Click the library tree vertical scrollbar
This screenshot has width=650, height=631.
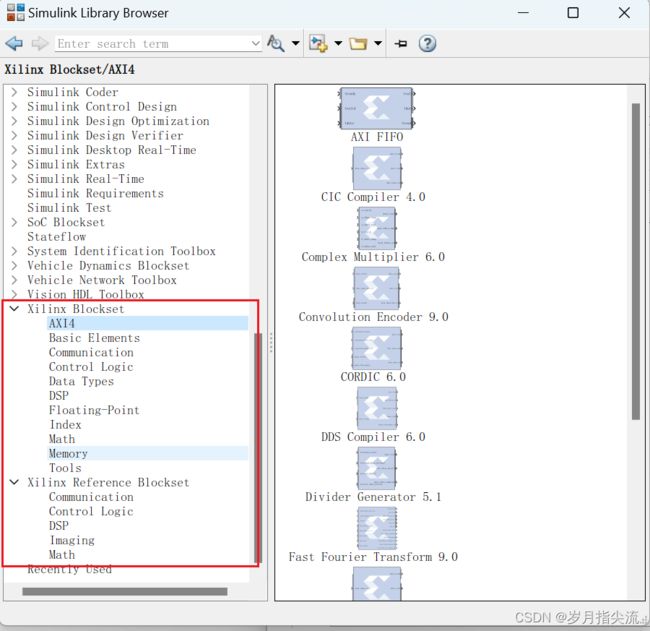(x=258, y=447)
